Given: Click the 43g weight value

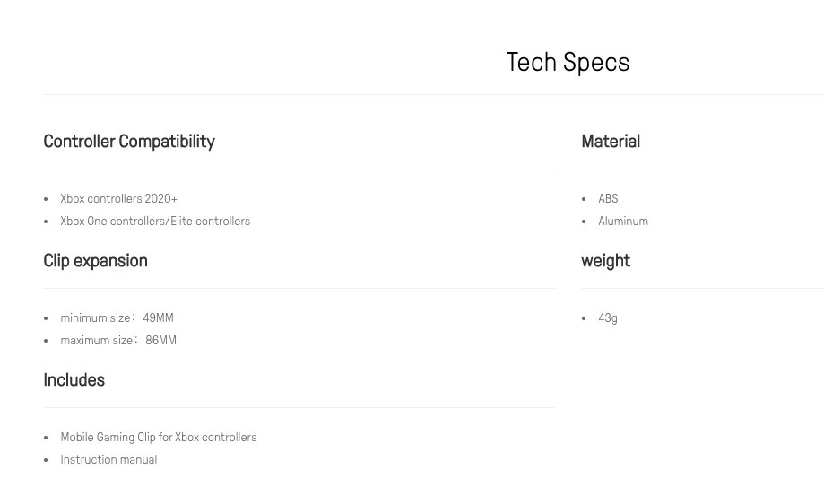Looking at the screenshot, I should [608, 318].
